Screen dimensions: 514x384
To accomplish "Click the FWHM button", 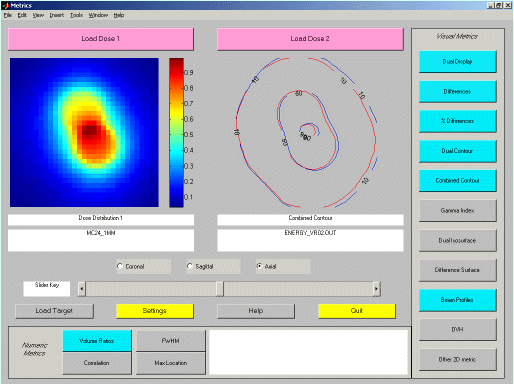I will (x=171, y=341).
